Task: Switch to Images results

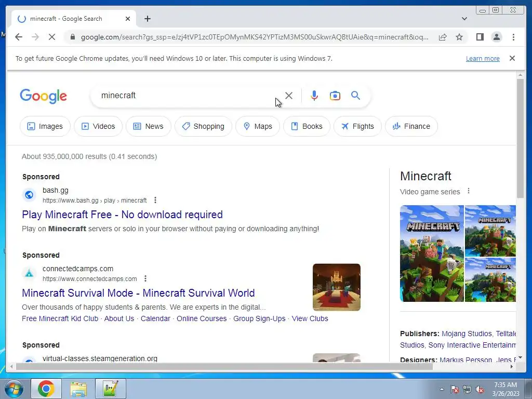Action: tap(45, 126)
